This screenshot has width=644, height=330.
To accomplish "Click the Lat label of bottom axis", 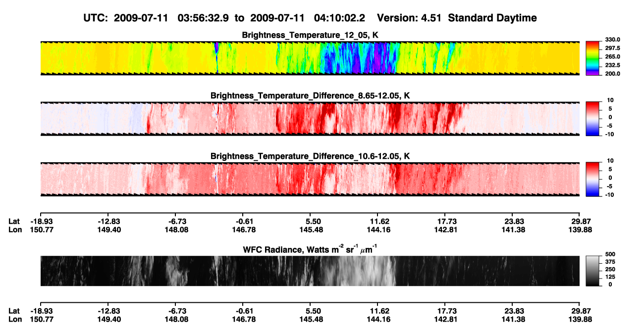I will coord(14,311).
